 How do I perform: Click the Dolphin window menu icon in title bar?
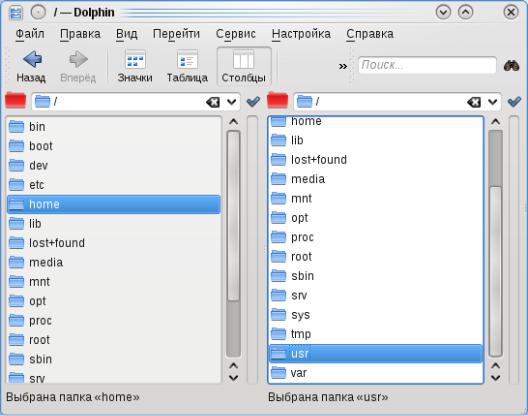click(x=16, y=13)
